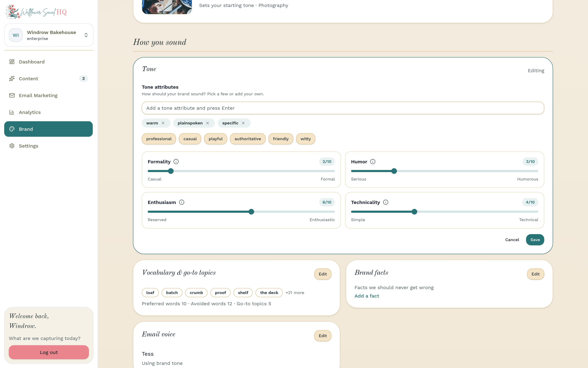Add the playful tone suggestion
This screenshot has width=588, height=368.
click(216, 139)
